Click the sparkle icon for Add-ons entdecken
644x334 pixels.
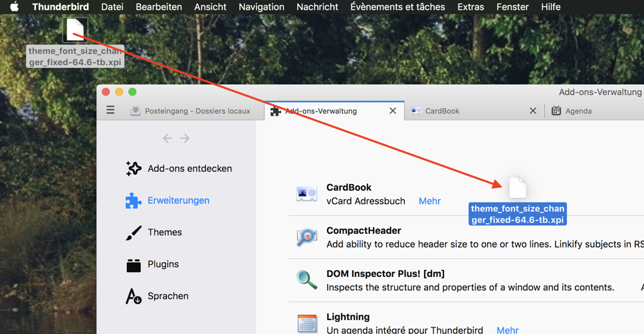(x=134, y=169)
